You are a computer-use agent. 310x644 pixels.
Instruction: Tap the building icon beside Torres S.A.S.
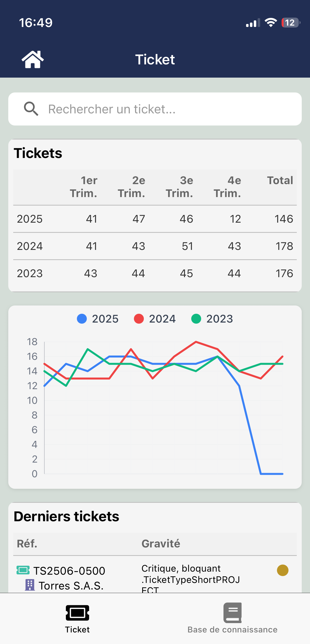pos(30,585)
